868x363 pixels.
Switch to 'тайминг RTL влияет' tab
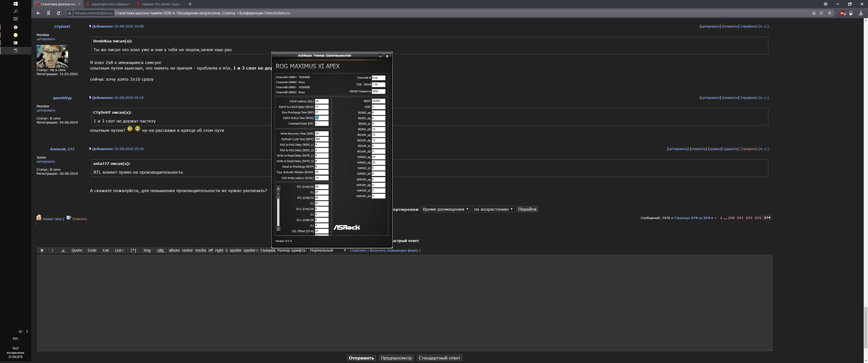click(159, 4)
